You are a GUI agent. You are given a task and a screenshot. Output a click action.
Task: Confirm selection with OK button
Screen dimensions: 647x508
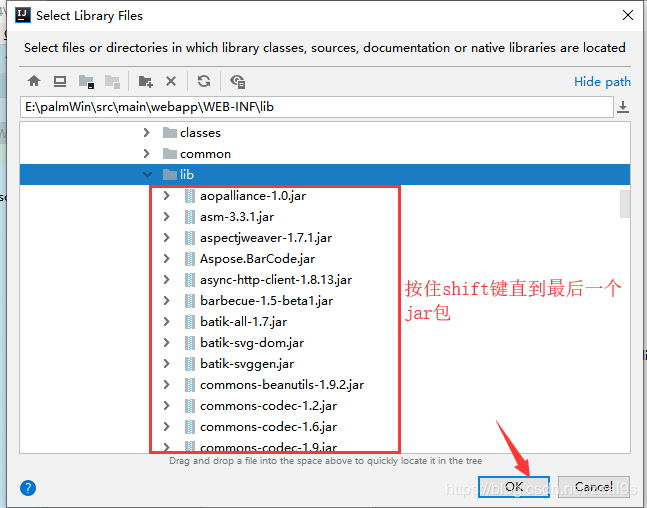click(514, 487)
